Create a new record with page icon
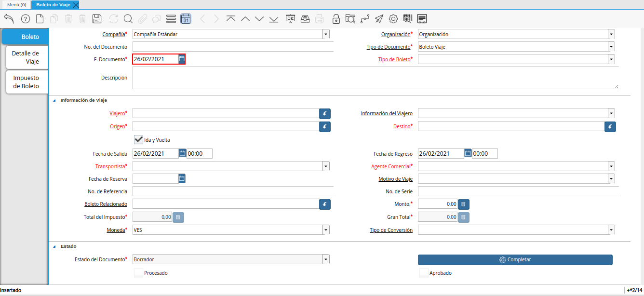The image size is (644, 296). coord(40,19)
